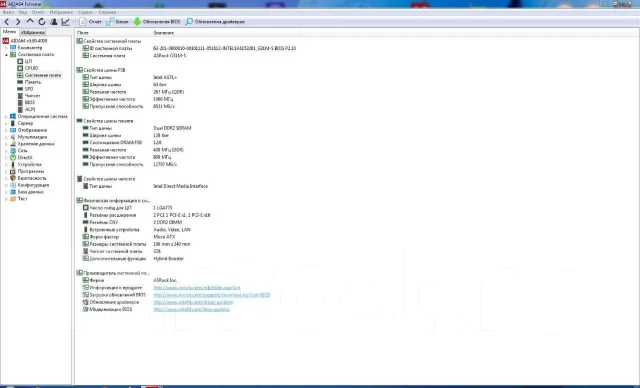
Task: Open the Файл menu
Action: 8,12
